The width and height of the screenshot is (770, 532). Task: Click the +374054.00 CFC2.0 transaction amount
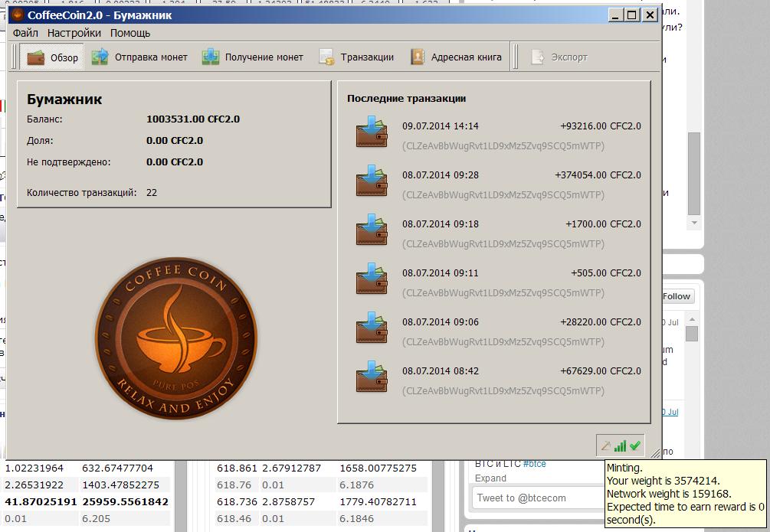pyautogui.click(x=598, y=175)
